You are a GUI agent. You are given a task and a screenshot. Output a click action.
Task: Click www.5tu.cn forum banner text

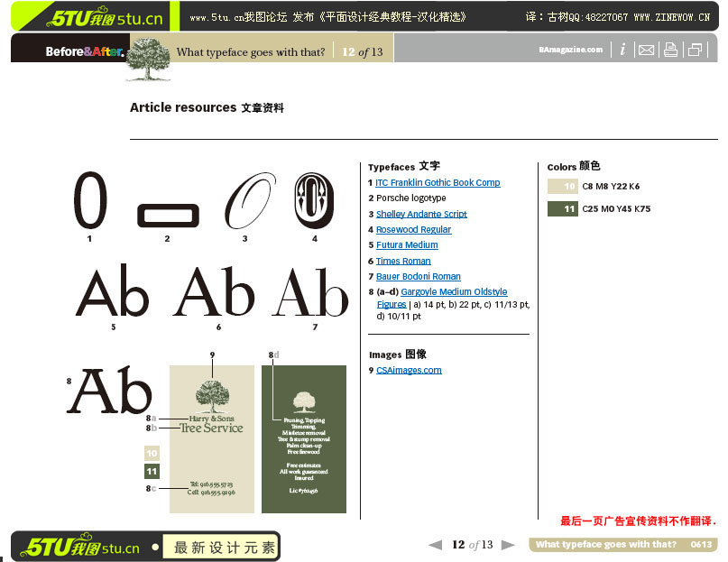pyautogui.click(x=327, y=17)
